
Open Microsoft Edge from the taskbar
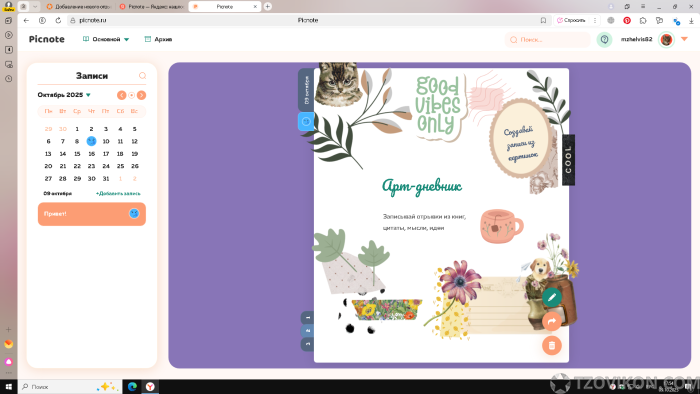click(132, 387)
